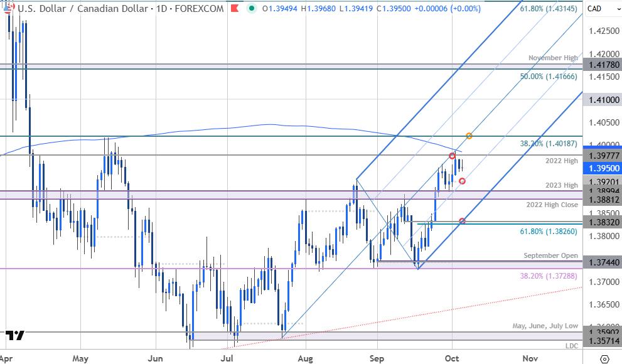Click the 38.20% (1.37288) Fibonacci label
622x364 pixels.
pos(549,276)
